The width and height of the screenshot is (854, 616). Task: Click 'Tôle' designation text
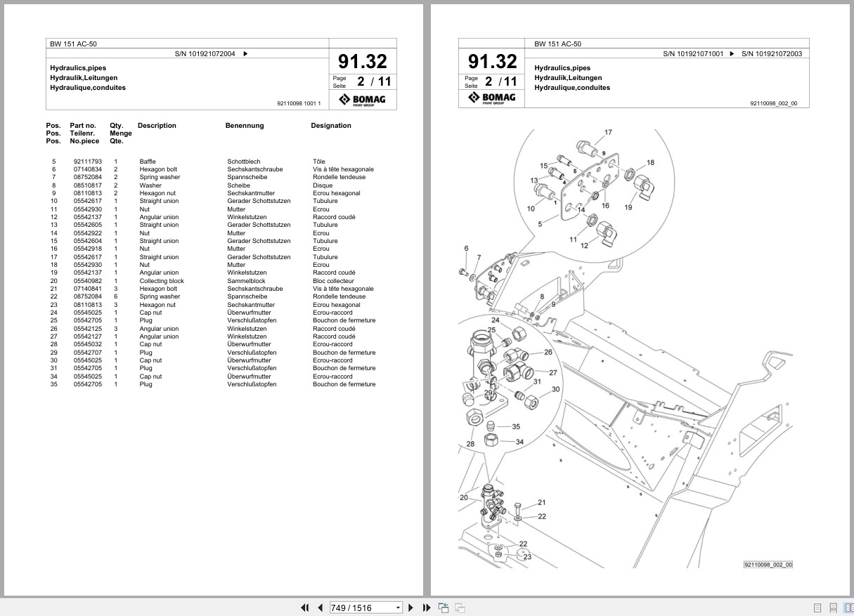coord(319,162)
